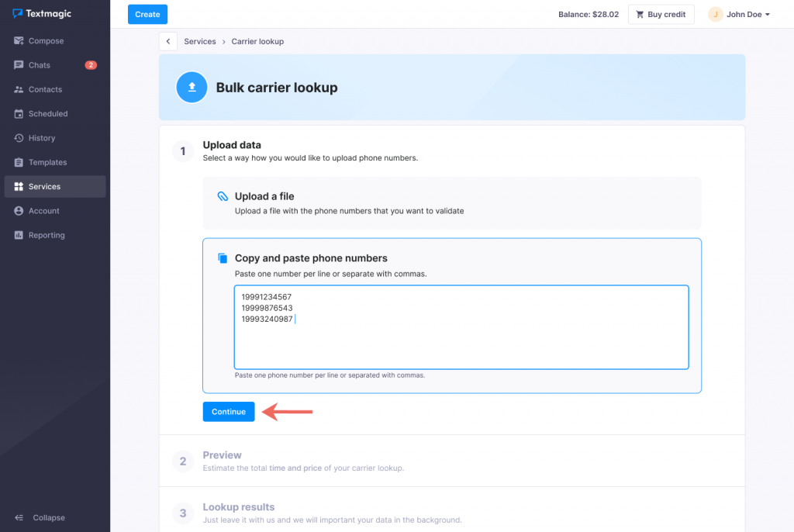
Task: Go back using the breadcrumb arrow
Action: tap(168, 42)
